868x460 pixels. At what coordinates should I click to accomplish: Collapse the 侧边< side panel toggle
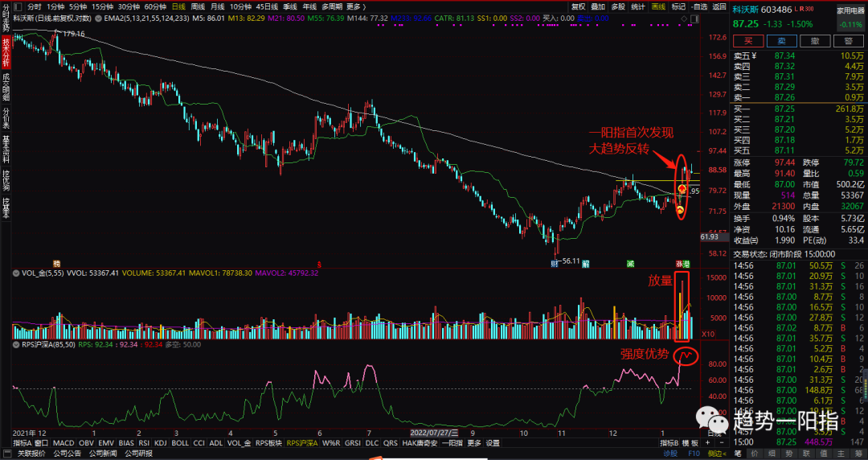coord(716,454)
